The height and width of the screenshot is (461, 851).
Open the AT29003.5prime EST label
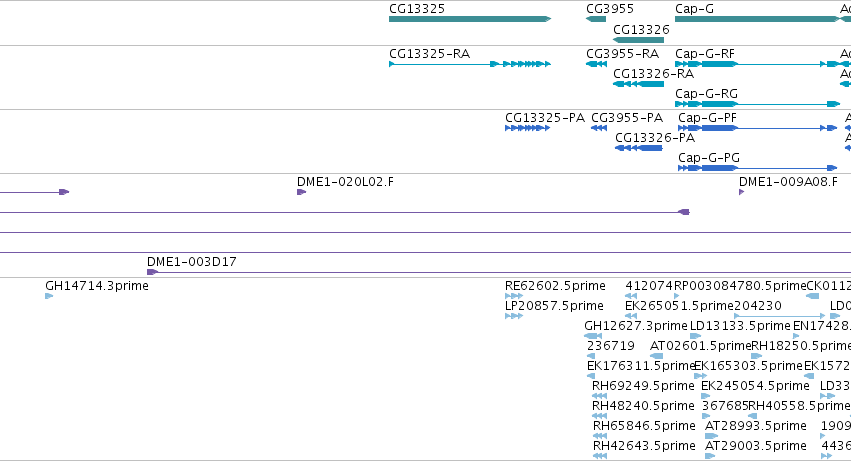pyautogui.click(x=755, y=446)
